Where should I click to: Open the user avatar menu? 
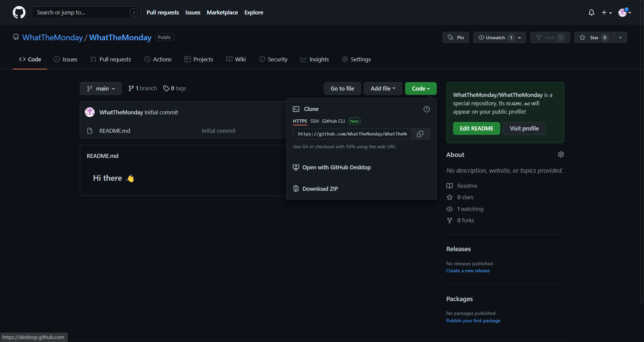point(625,12)
